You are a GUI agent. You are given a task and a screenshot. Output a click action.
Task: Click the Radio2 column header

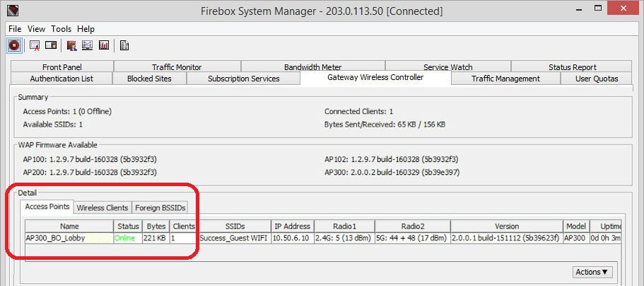(x=413, y=227)
